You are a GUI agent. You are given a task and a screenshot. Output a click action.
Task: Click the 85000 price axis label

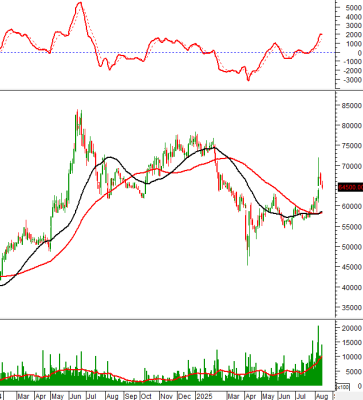pos(351,106)
